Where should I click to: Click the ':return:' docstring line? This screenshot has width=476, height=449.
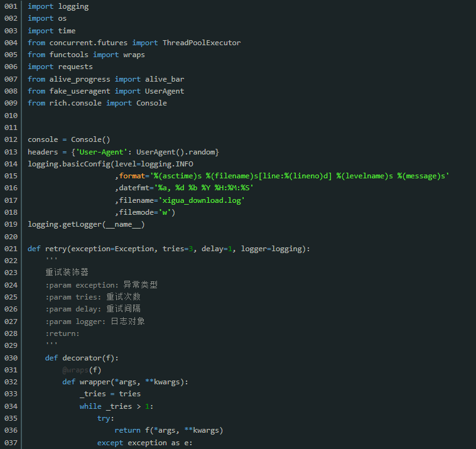(62, 333)
